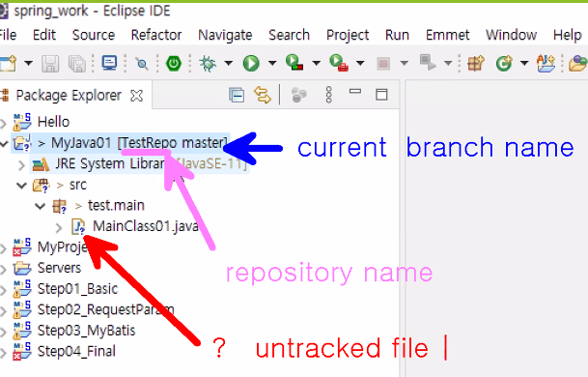Select MainClass01.java file
Viewport: 588px width, 377px height.
coord(146,226)
